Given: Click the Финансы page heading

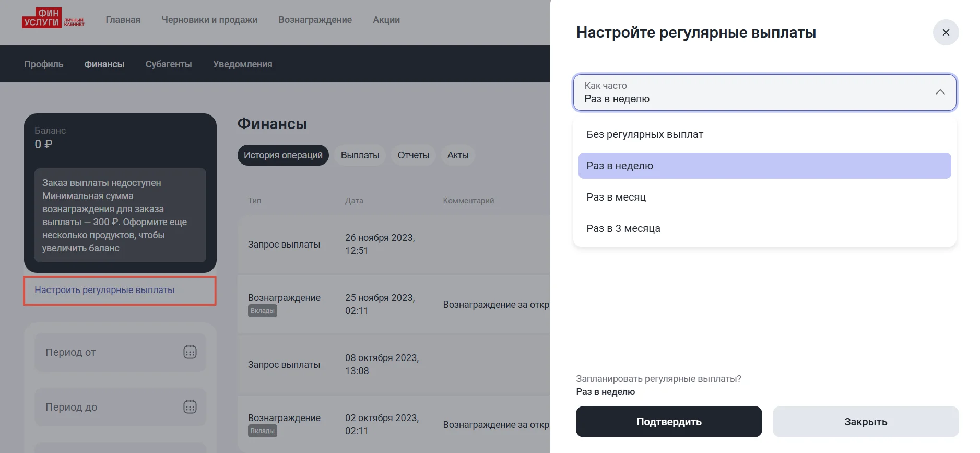Looking at the screenshot, I should pyautogui.click(x=272, y=124).
